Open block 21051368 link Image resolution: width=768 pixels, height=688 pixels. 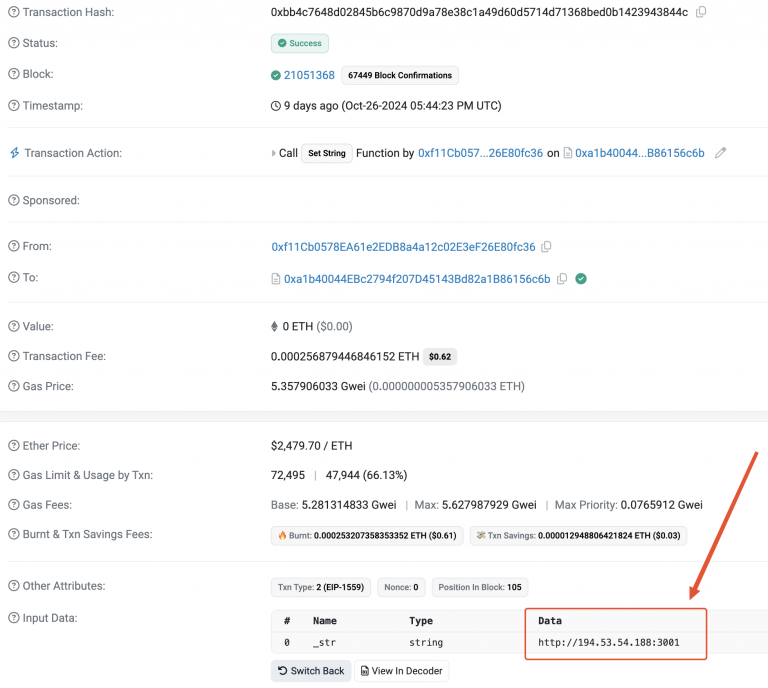[309, 75]
